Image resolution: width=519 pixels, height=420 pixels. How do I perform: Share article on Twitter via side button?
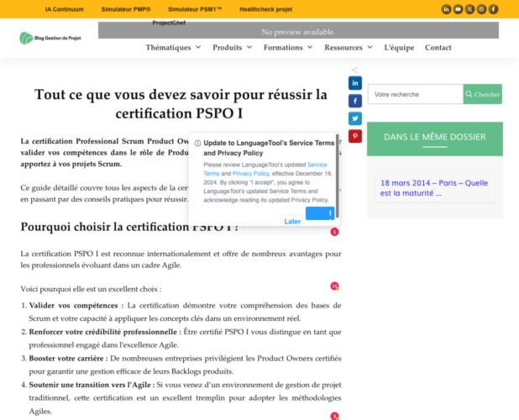click(355, 118)
